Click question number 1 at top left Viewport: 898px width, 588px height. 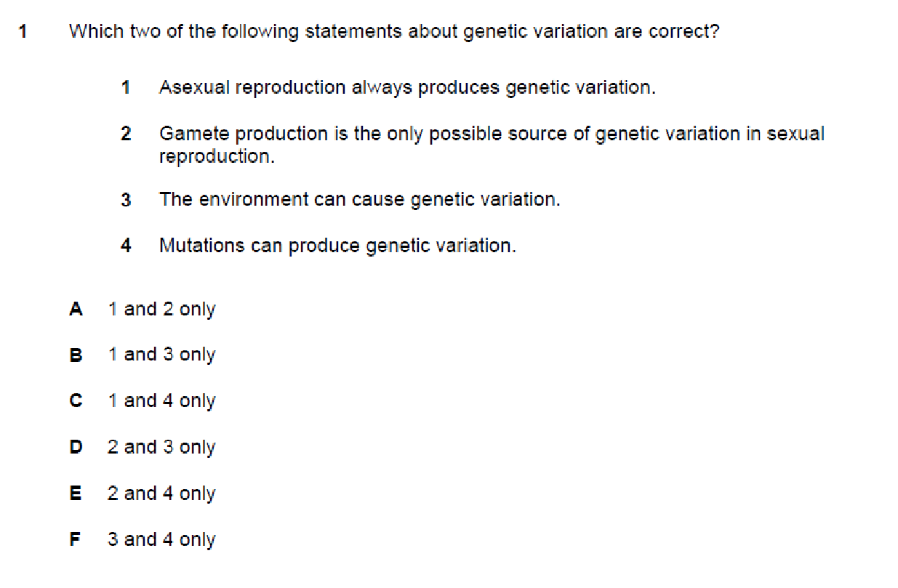24,32
